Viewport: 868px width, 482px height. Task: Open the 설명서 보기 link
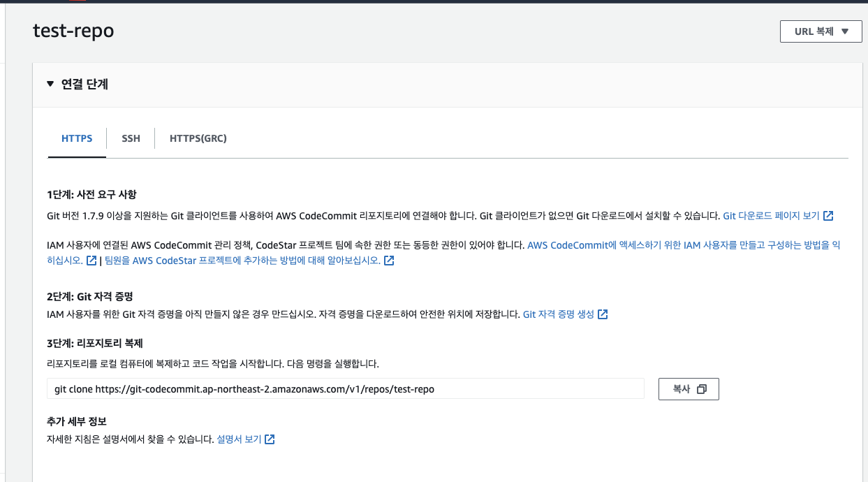point(239,439)
